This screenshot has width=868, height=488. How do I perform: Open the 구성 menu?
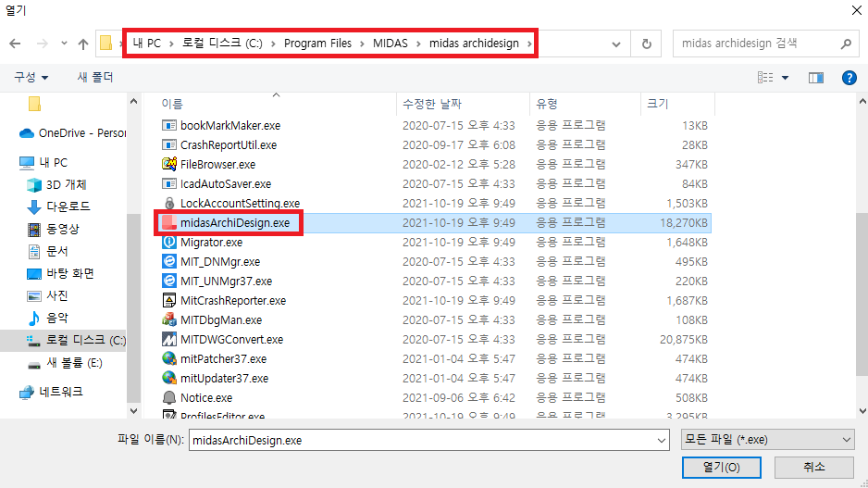click(31, 77)
